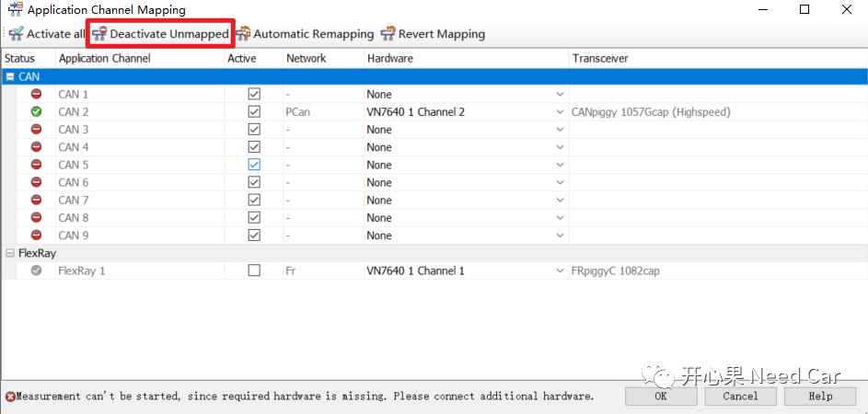Viewport: 868px width, 414px height.
Task: Select the CAN 2 channel name
Action: click(74, 112)
